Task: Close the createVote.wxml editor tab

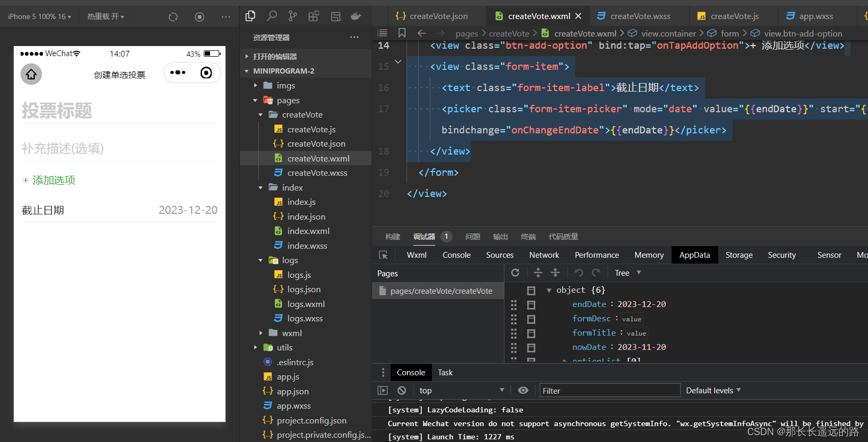Action: click(578, 16)
